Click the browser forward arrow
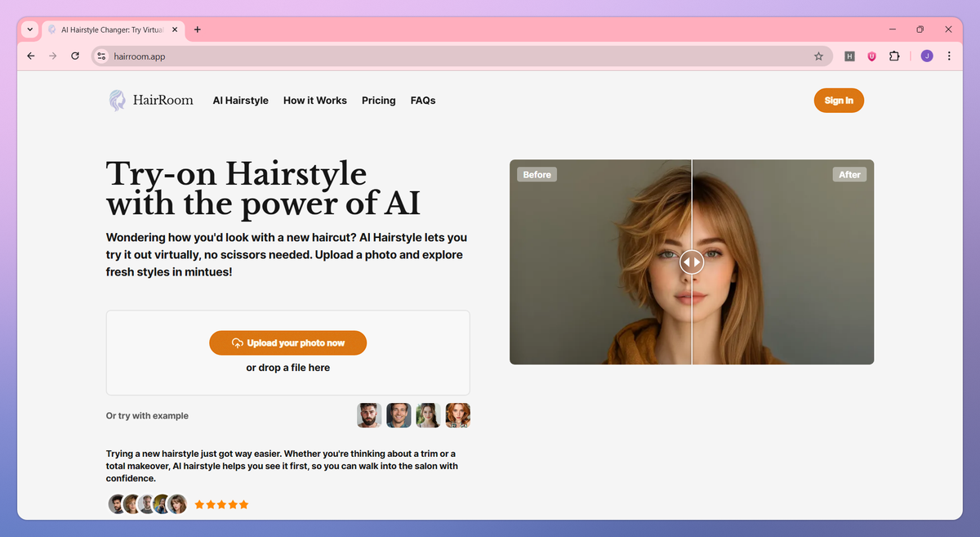This screenshot has width=980, height=537. point(53,56)
